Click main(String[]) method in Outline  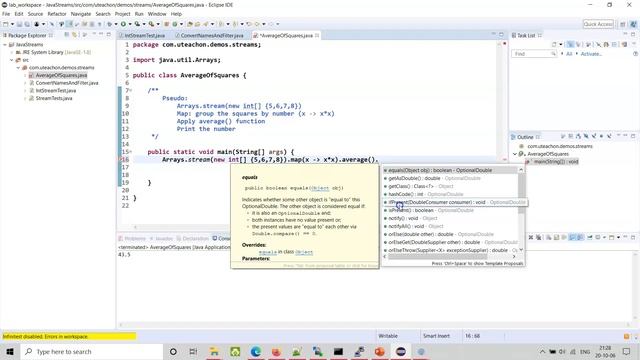pos(556,162)
